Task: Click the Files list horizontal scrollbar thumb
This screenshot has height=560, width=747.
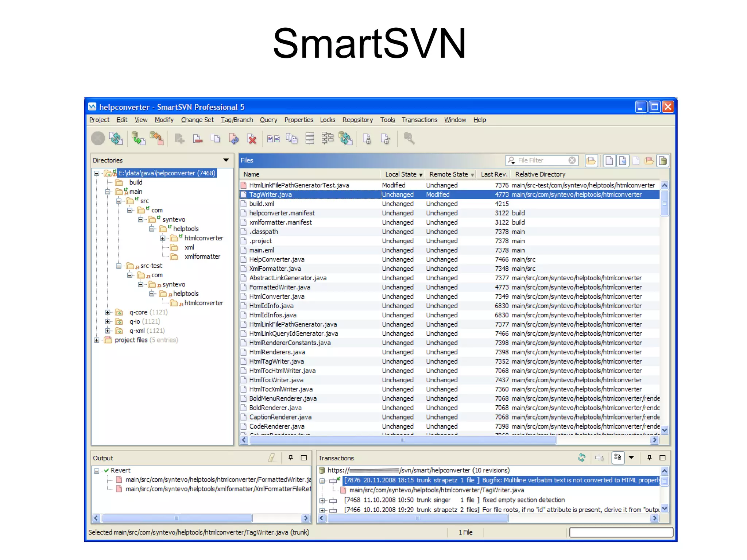Action: tap(403, 440)
